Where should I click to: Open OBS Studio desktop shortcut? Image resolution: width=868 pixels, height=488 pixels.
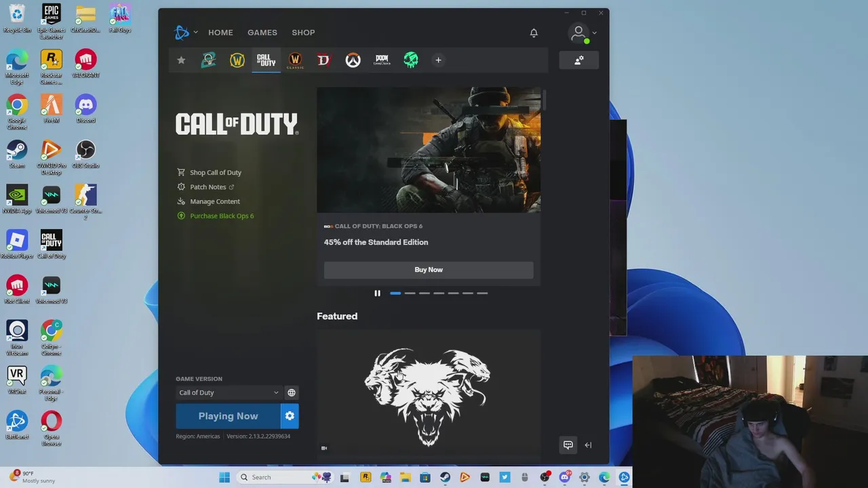click(x=85, y=154)
